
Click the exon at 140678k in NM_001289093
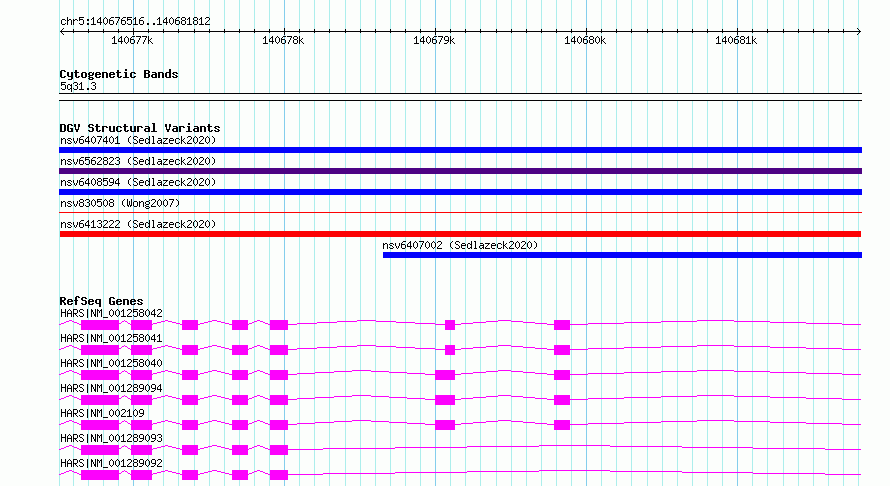pos(279,450)
